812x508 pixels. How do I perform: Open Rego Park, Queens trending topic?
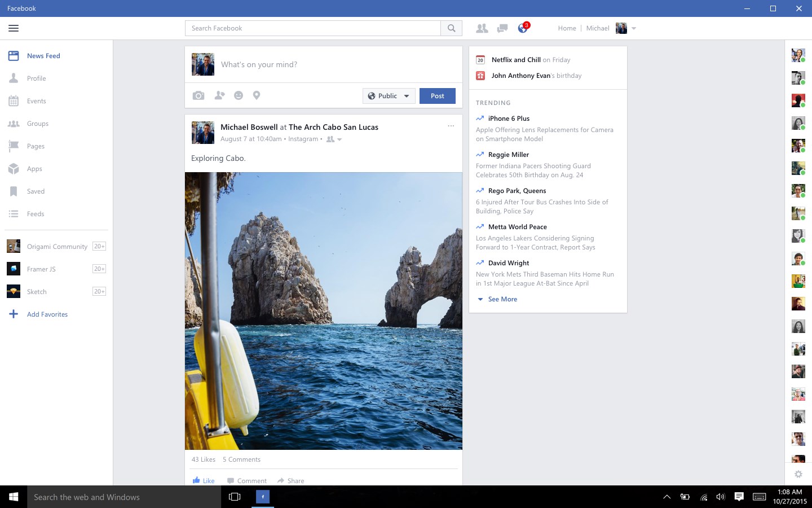tap(517, 191)
